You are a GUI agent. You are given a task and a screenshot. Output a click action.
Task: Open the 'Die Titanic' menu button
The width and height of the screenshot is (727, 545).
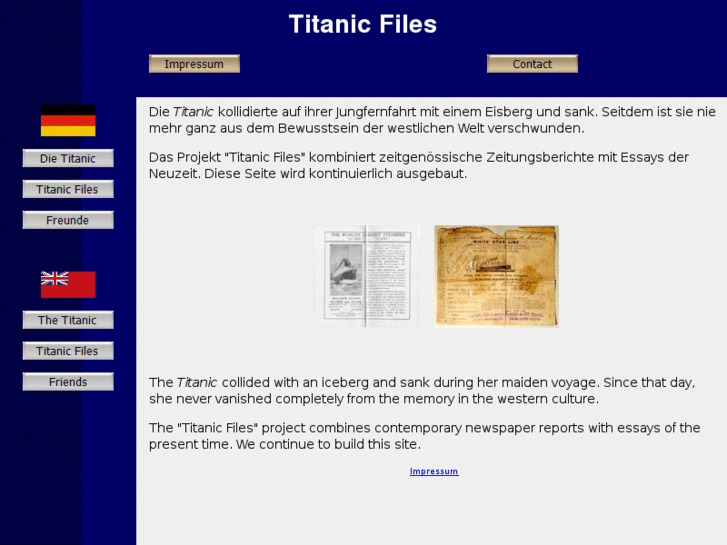point(68,158)
